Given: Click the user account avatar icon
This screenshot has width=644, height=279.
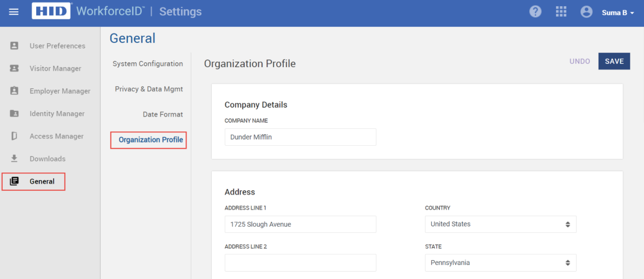Looking at the screenshot, I should 587,12.
